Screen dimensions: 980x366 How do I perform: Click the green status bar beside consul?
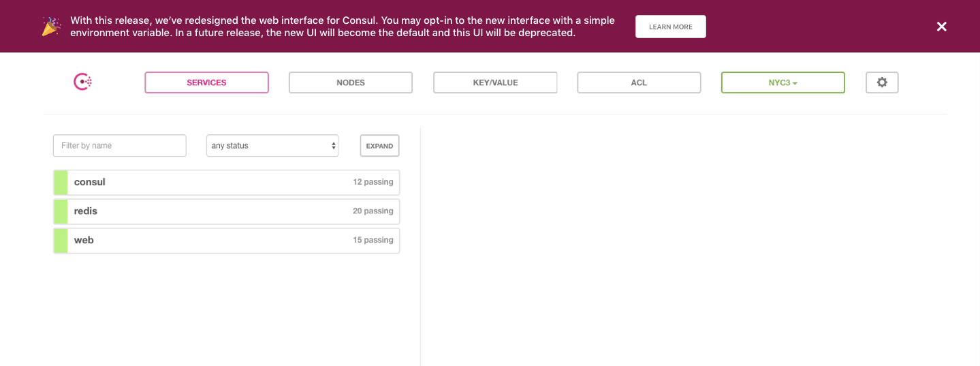(61, 183)
